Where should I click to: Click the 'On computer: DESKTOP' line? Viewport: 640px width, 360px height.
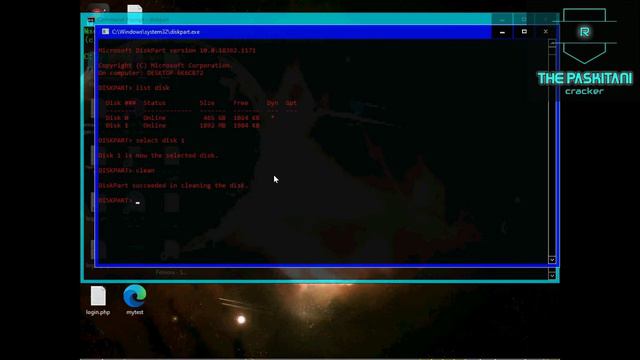(x=151, y=73)
